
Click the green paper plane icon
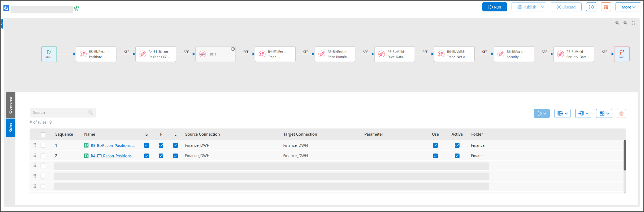76,8
